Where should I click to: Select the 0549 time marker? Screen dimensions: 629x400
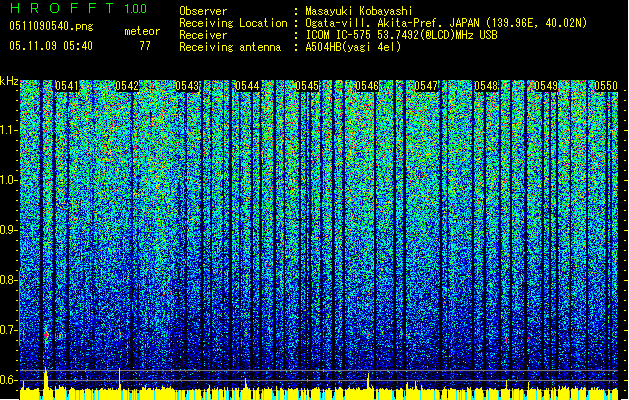546,86
